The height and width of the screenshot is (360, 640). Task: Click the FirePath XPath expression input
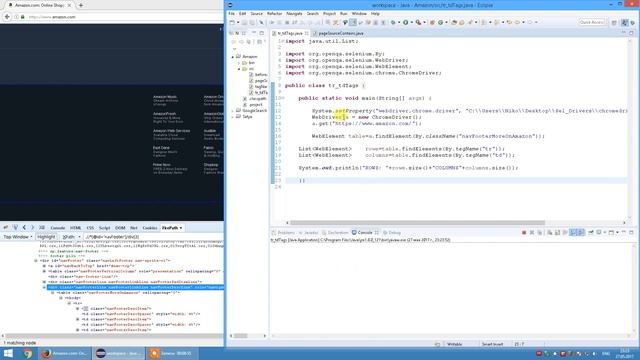tap(154, 237)
